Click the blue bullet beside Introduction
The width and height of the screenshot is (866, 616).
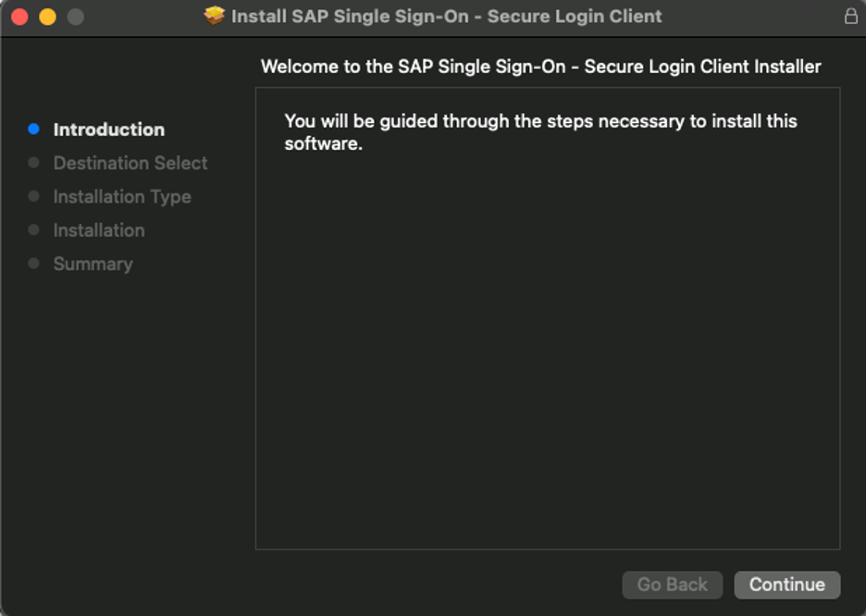33,129
